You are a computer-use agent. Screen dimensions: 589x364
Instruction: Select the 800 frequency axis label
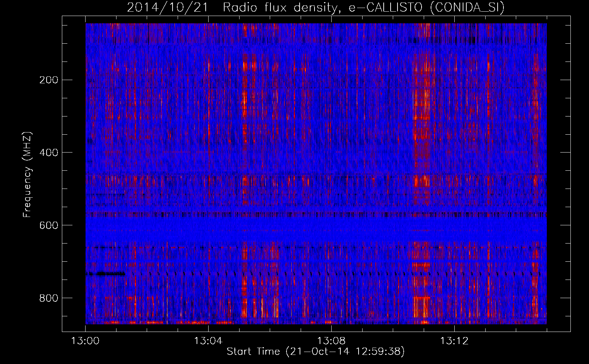(x=49, y=298)
